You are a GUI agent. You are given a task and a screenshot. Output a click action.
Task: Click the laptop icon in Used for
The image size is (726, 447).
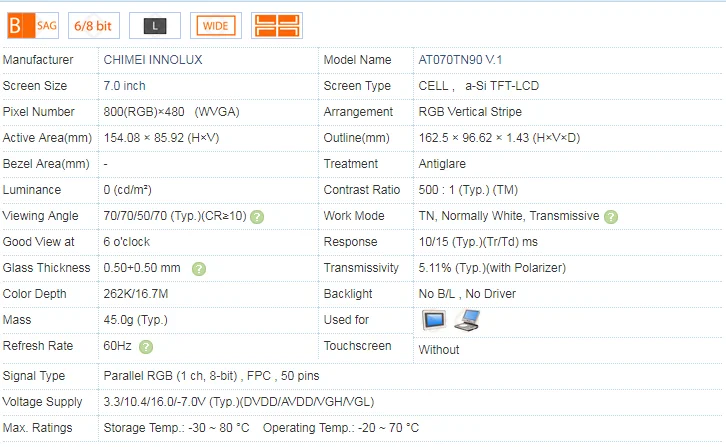(x=467, y=320)
